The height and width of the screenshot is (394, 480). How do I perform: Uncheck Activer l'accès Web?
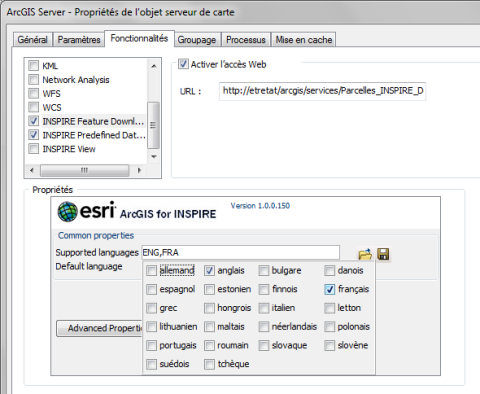[183, 64]
